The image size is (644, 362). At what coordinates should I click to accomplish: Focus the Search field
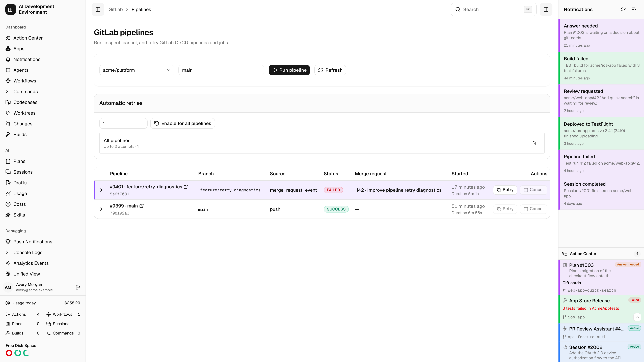coord(494,10)
